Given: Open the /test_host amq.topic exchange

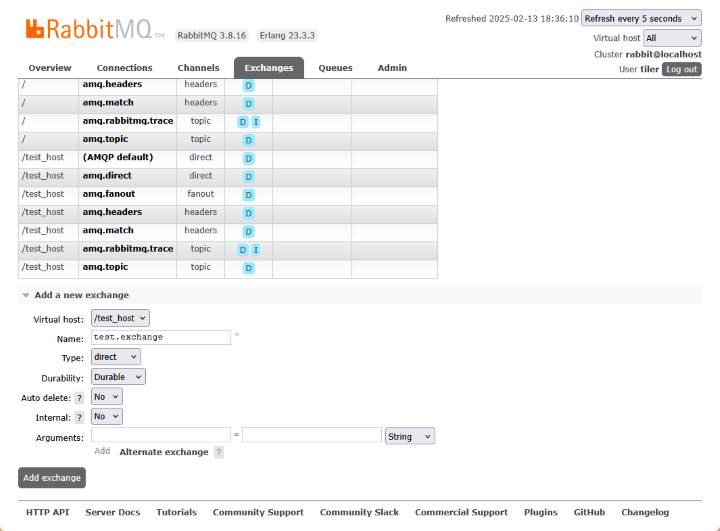Looking at the screenshot, I should pos(105,267).
